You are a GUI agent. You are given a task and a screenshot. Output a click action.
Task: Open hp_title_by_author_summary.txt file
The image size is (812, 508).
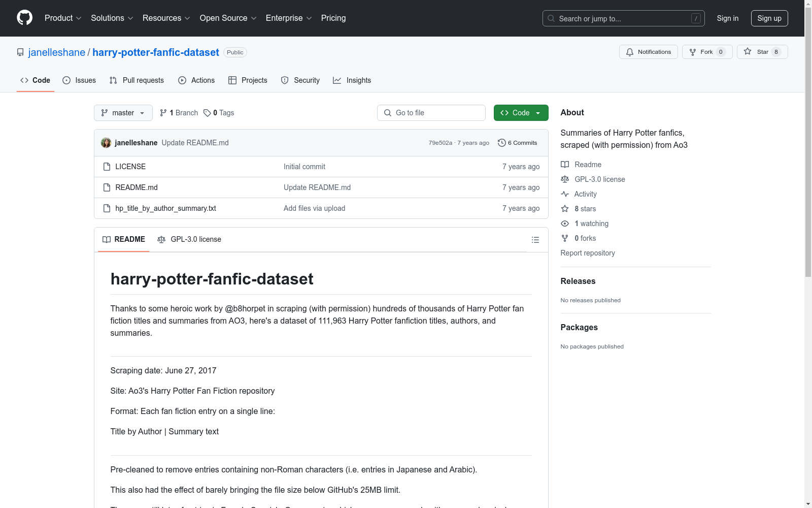point(165,208)
